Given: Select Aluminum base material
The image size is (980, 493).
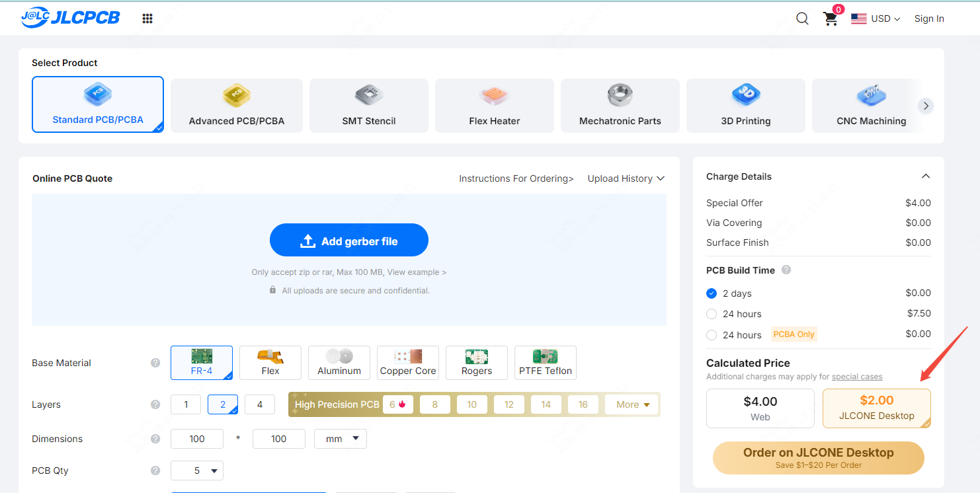Looking at the screenshot, I should (339, 363).
